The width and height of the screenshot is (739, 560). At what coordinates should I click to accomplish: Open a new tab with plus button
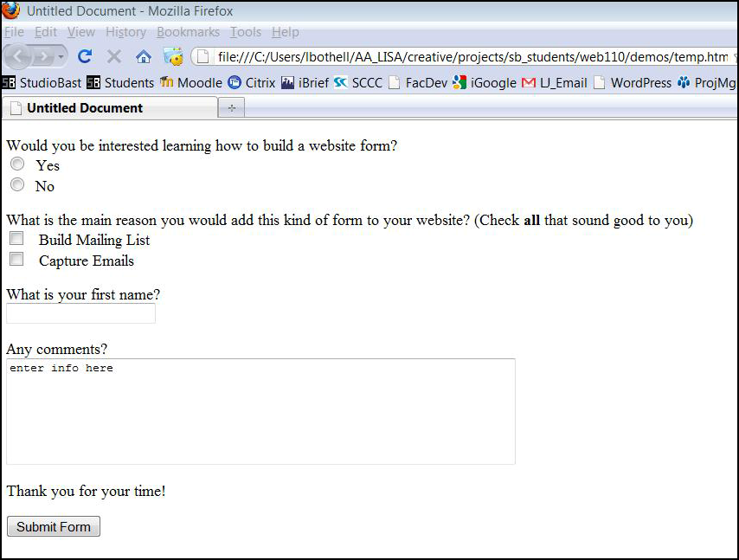(x=231, y=108)
